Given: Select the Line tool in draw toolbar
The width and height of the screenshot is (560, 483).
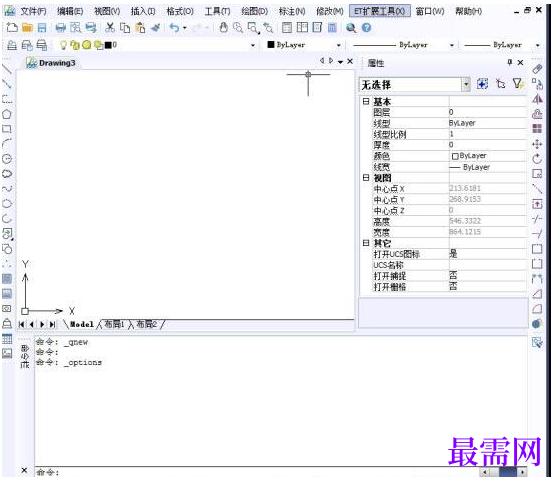Looking at the screenshot, I should click(7, 69).
